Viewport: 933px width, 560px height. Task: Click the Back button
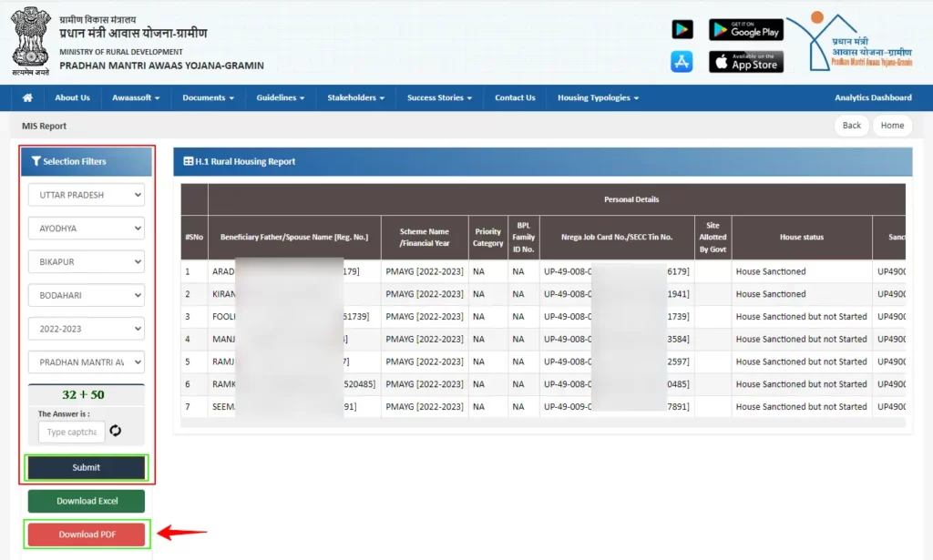pos(852,126)
